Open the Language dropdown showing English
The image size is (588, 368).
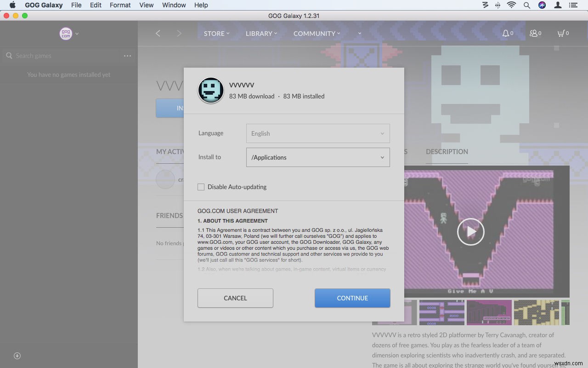click(x=318, y=133)
